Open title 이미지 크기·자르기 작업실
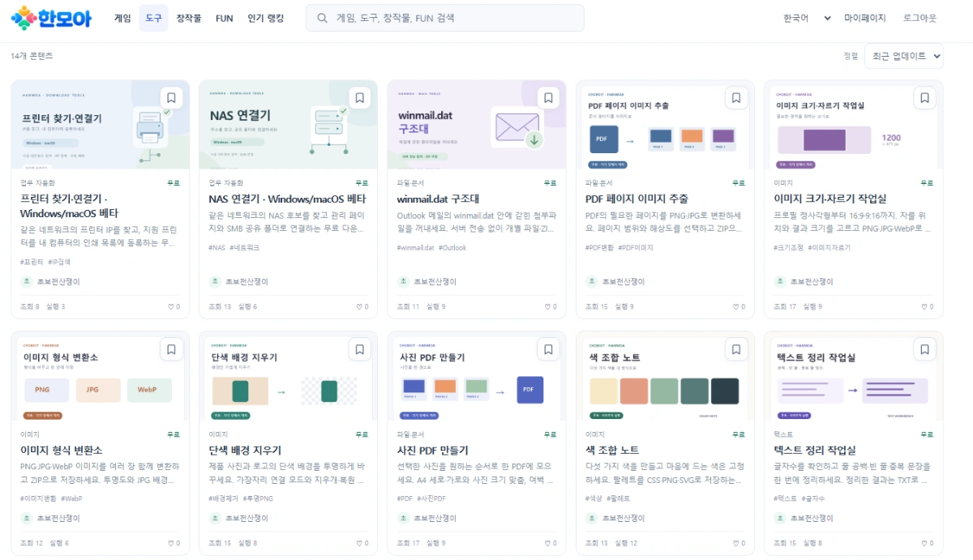Image resolution: width=973 pixels, height=560 pixels. pos(830,199)
